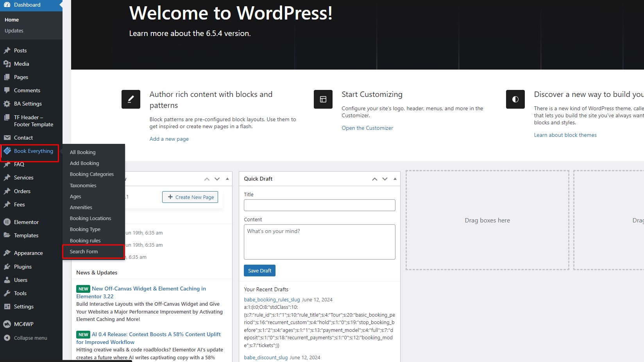Click the Collapse menu arrow icon
Image resolution: width=644 pixels, height=362 pixels.
[7, 338]
